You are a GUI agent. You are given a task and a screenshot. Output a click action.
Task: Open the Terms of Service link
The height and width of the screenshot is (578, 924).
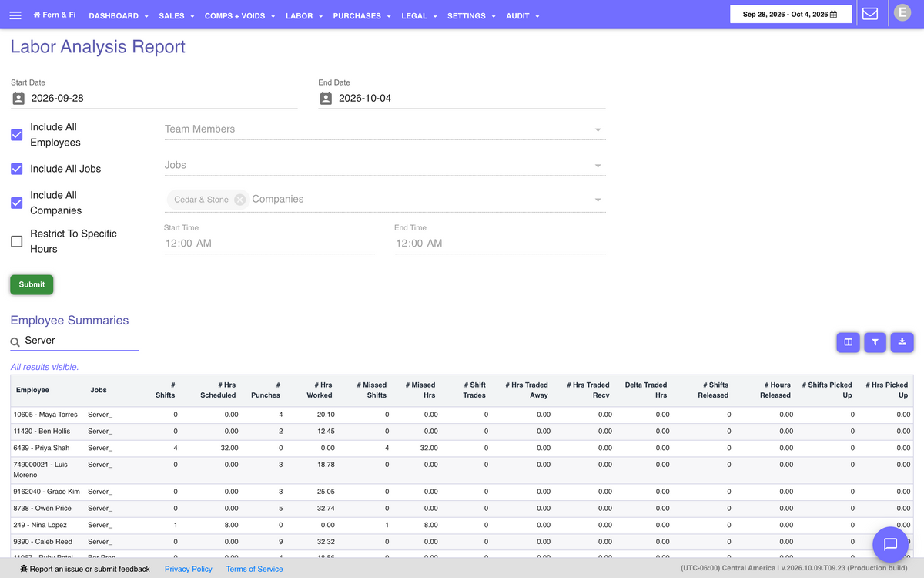click(254, 569)
